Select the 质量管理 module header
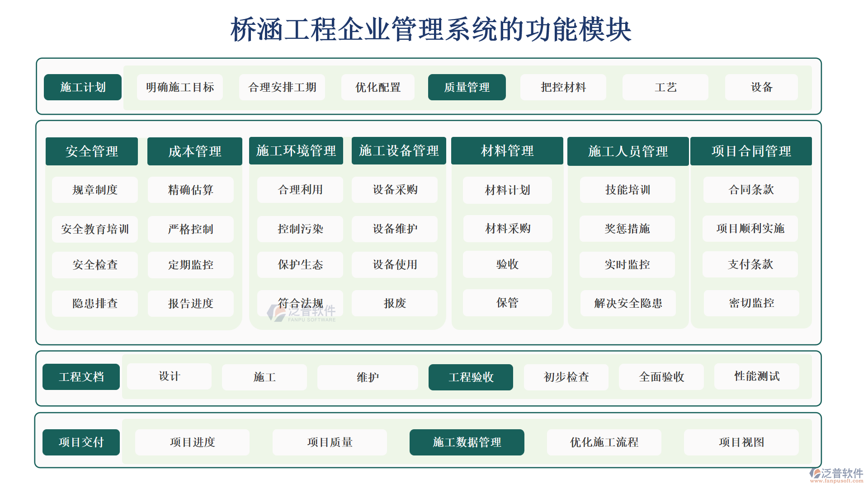Image resolution: width=868 pixels, height=488 pixels. click(467, 87)
